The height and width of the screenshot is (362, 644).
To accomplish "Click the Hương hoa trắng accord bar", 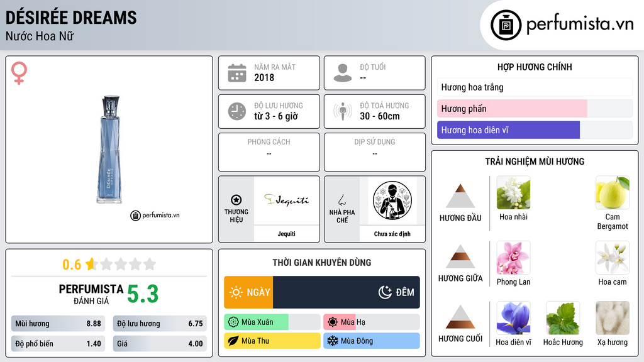I will pyautogui.click(x=535, y=87).
